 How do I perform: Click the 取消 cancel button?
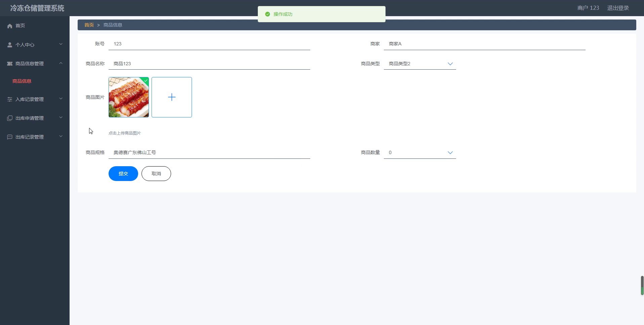tap(156, 174)
